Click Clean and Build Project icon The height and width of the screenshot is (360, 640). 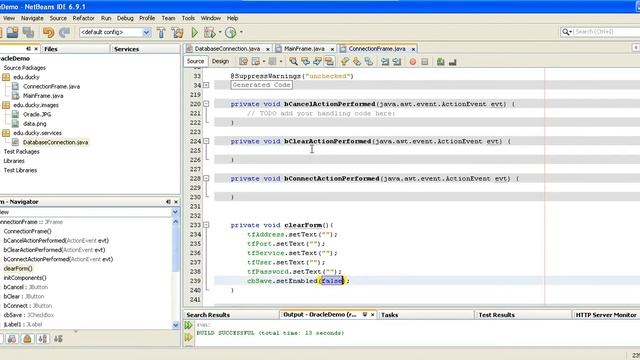pos(178,32)
